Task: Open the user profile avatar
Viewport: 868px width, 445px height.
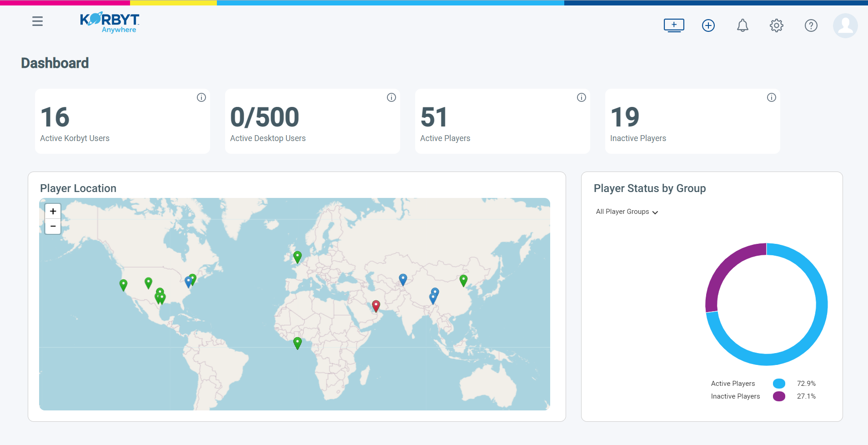Action: 845,25
